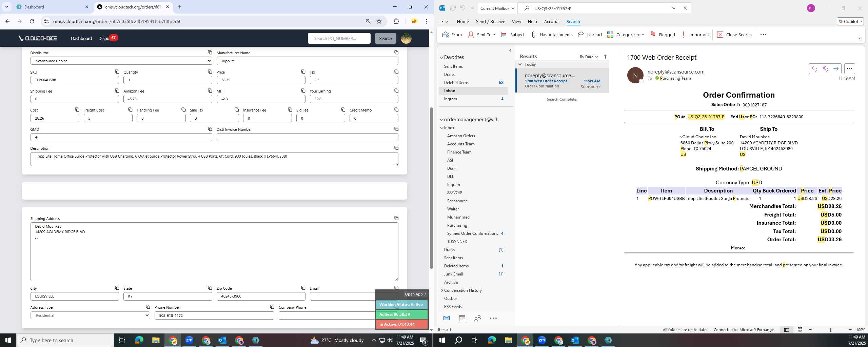Collapse the Favorites folder group
The height and width of the screenshot is (347, 868).
coord(442,58)
